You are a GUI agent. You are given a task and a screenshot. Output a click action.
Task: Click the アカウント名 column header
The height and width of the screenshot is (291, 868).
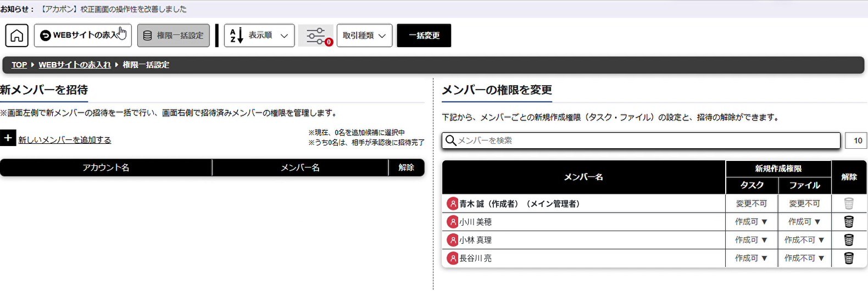106,167
